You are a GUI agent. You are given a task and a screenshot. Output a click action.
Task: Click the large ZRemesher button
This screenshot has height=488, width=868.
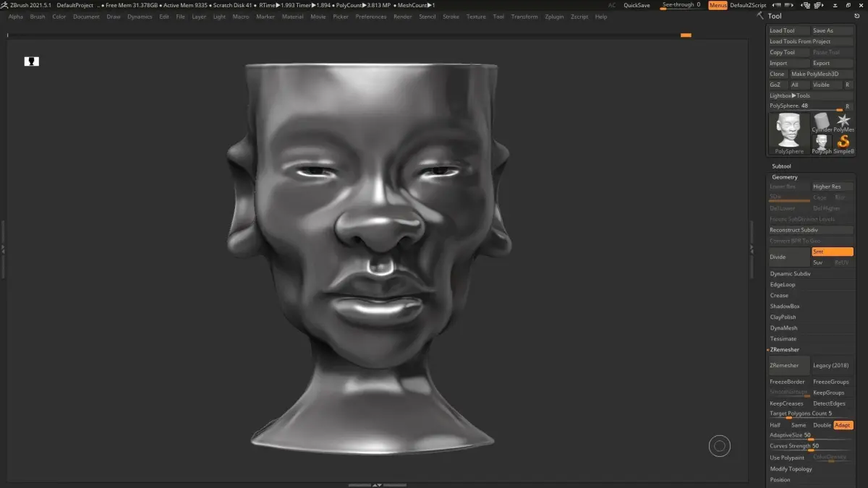coord(788,366)
